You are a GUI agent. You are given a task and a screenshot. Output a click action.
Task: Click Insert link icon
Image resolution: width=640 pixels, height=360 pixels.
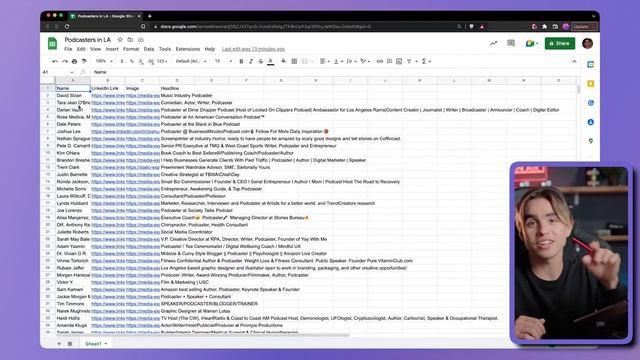(x=380, y=61)
